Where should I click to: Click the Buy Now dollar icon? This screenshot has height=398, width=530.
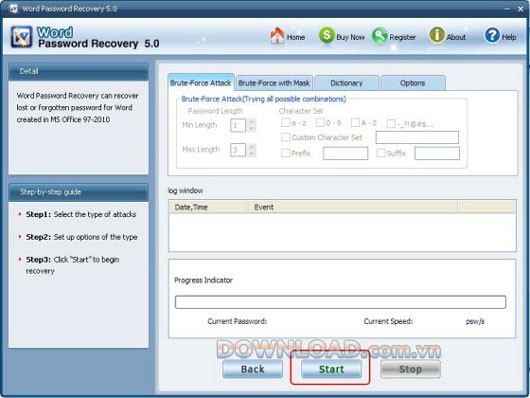click(x=327, y=35)
